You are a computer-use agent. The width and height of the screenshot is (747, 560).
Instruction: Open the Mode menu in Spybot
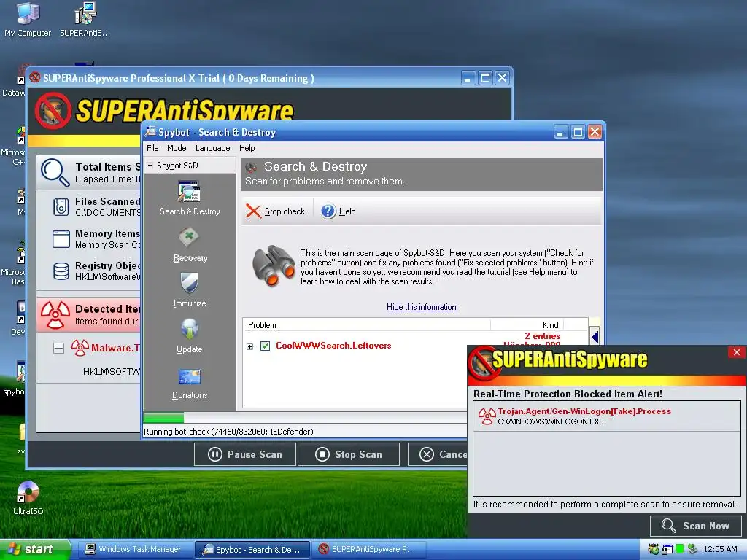177,148
